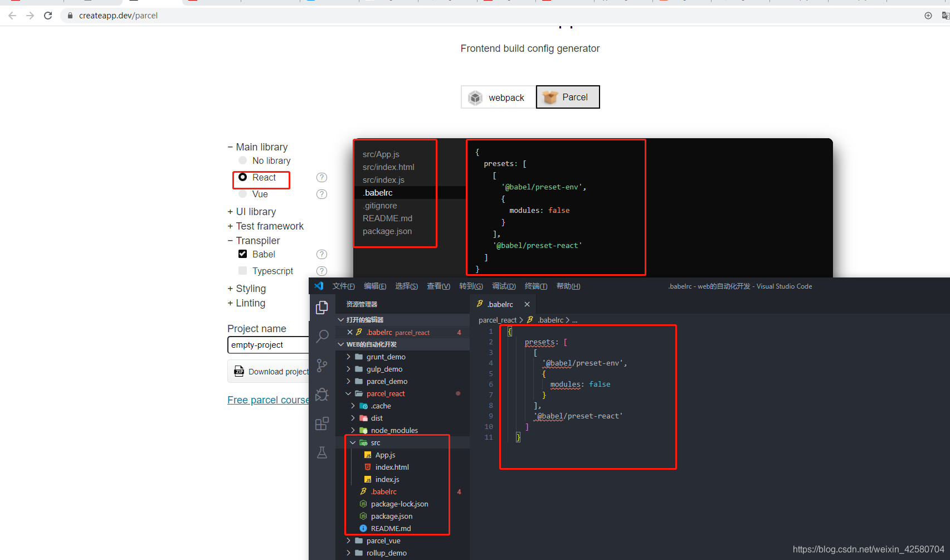Click help icon next to Vue

click(321, 194)
